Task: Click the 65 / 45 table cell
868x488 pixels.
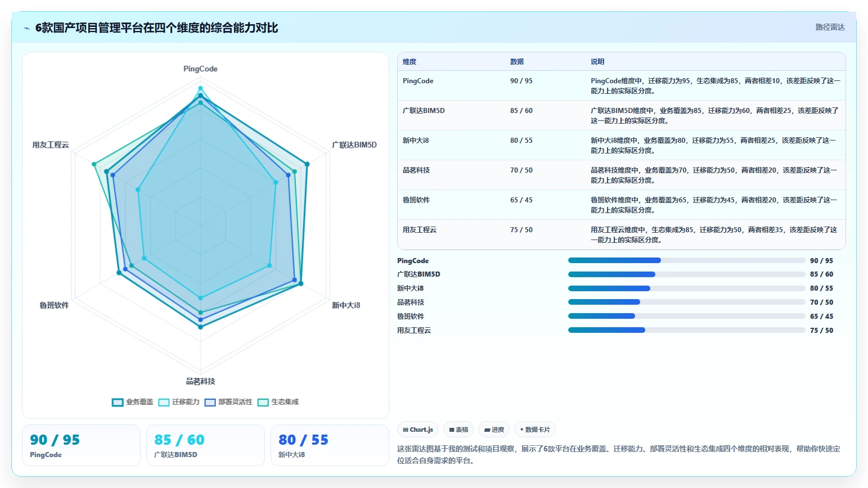Action: 521,200
